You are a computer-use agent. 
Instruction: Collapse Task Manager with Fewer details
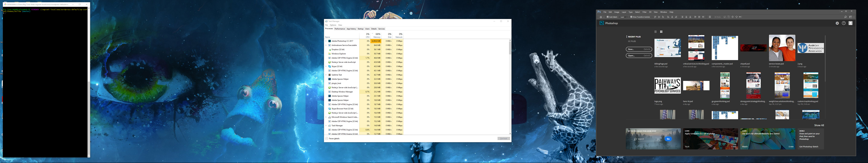[x=333, y=138]
